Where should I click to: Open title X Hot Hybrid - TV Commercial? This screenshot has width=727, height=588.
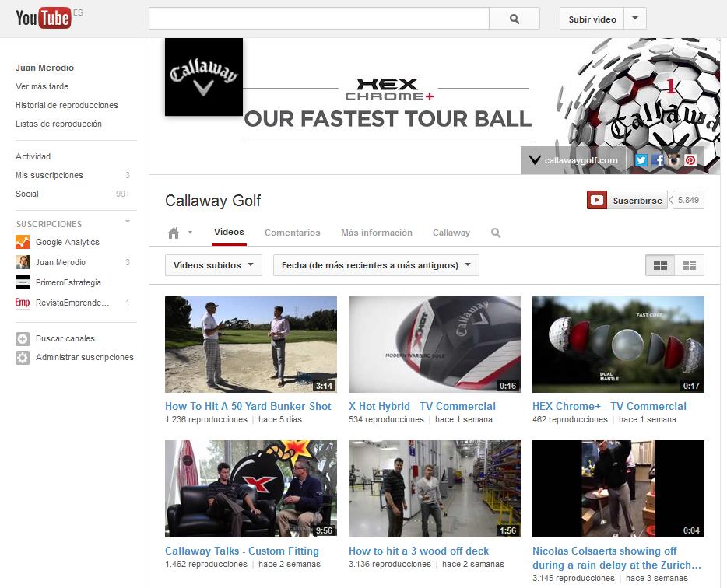pyautogui.click(x=422, y=406)
